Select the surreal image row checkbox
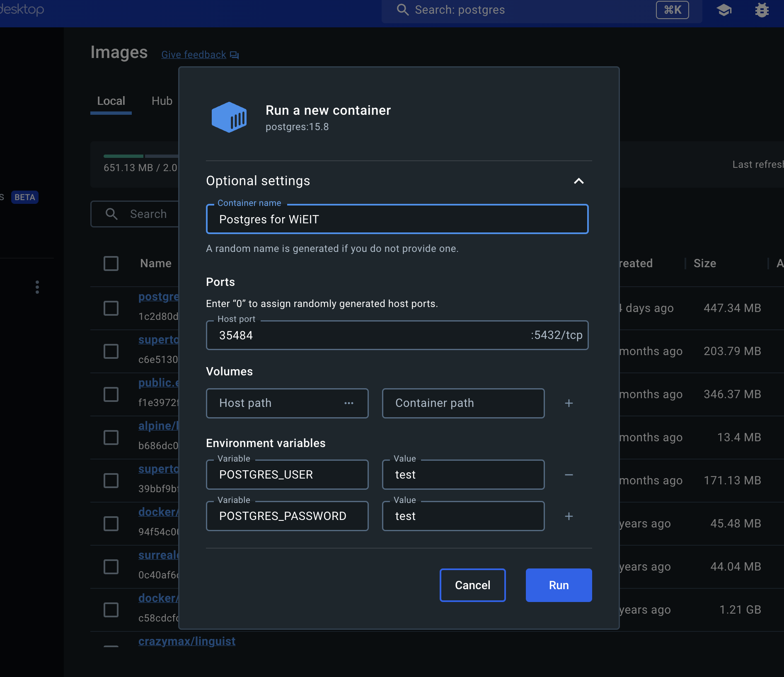This screenshot has width=784, height=677. [111, 567]
